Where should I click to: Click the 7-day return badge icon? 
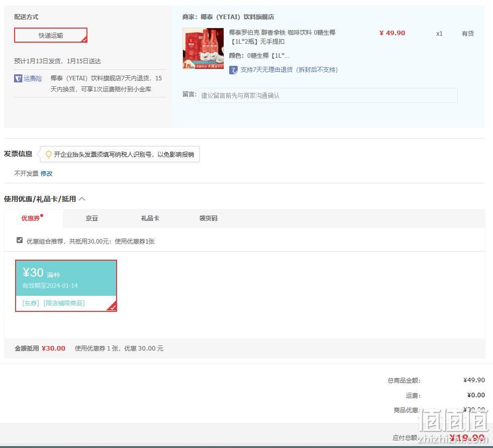click(x=233, y=70)
